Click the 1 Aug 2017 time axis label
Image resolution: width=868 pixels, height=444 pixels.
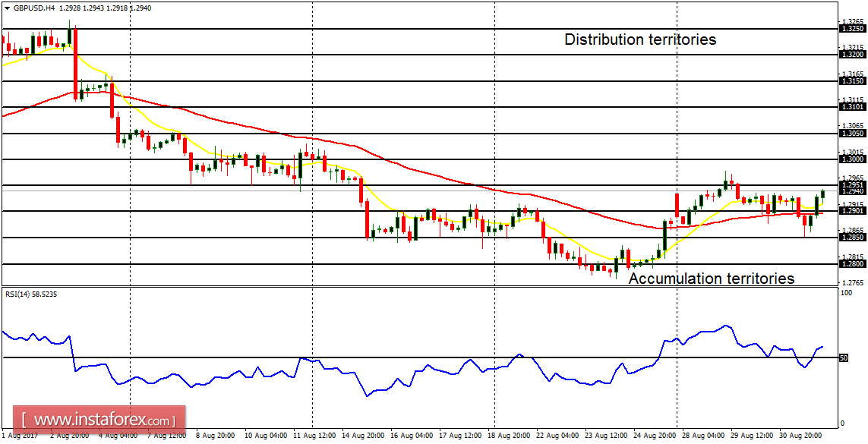[19, 437]
